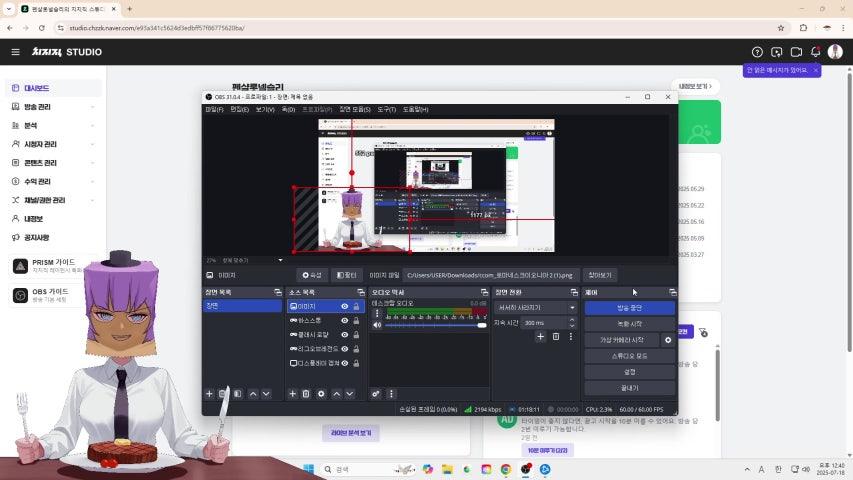This screenshot has height=480, width=853.
Task: Open scene filters icon in 장면 목록 toolbar
Action: click(x=238, y=393)
